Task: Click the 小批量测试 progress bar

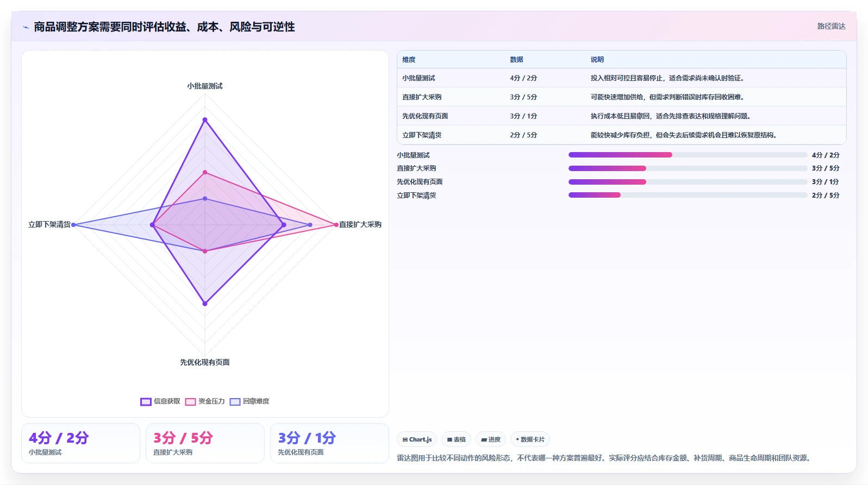Action: (688, 155)
